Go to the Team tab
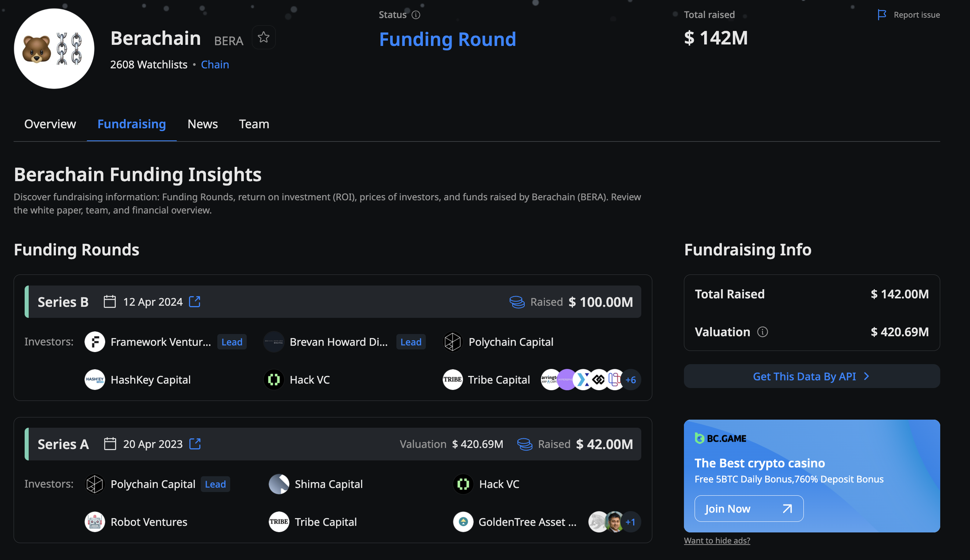This screenshot has width=970, height=560. pyautogui.click(x=254, y=124)
